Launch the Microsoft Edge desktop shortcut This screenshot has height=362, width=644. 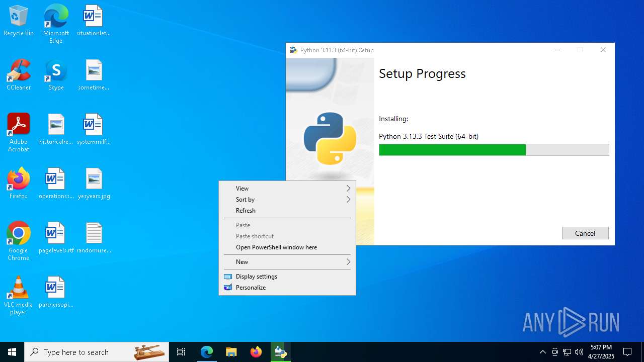[x=56, y=24]
